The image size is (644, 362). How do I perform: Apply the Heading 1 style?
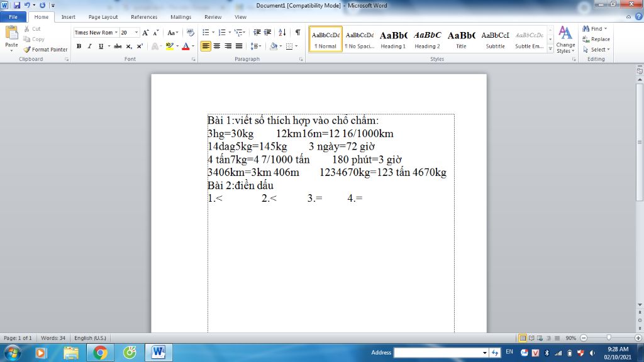click(x=393, y=40)
